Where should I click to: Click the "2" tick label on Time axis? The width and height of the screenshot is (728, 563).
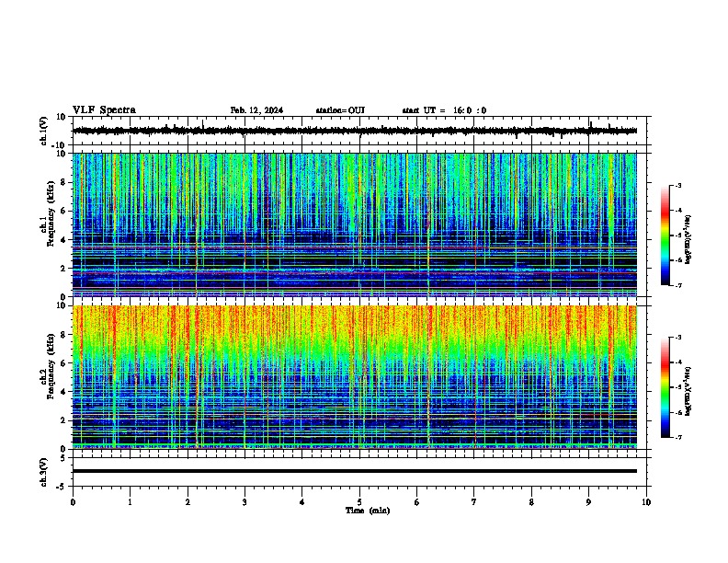coord(188,502)
